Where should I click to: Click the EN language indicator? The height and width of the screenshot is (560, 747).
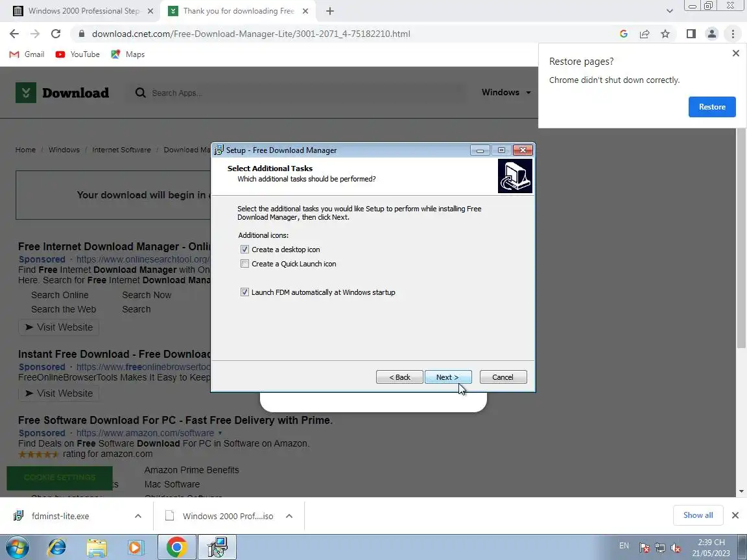pos(624,546)
